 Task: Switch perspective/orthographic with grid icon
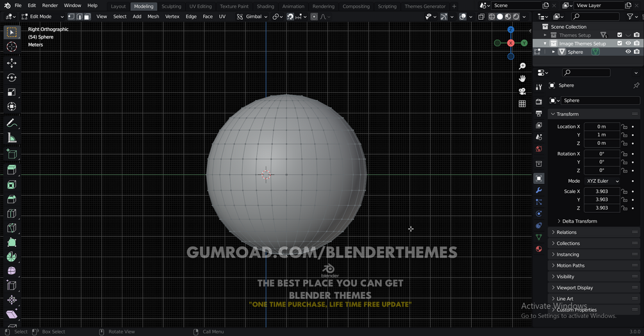click(522, 103)
